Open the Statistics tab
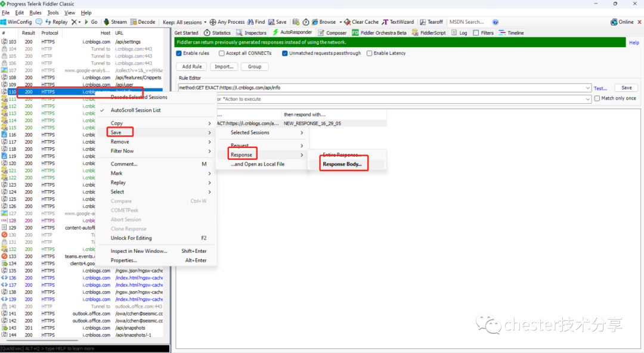 [217, 33]
